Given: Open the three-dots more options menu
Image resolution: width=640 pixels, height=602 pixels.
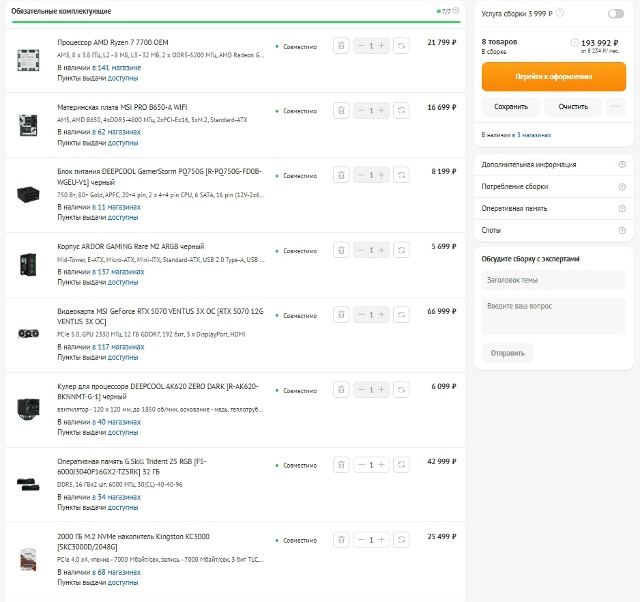Looking at the screenshot, I should click(616, 106).
